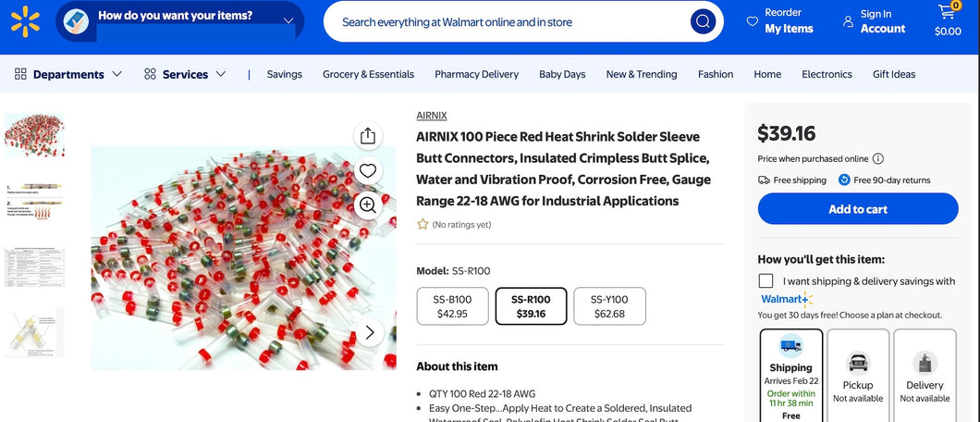Expand the Departments dropdown
Viewport: 980px width, 422px height.
pos(68,74)
